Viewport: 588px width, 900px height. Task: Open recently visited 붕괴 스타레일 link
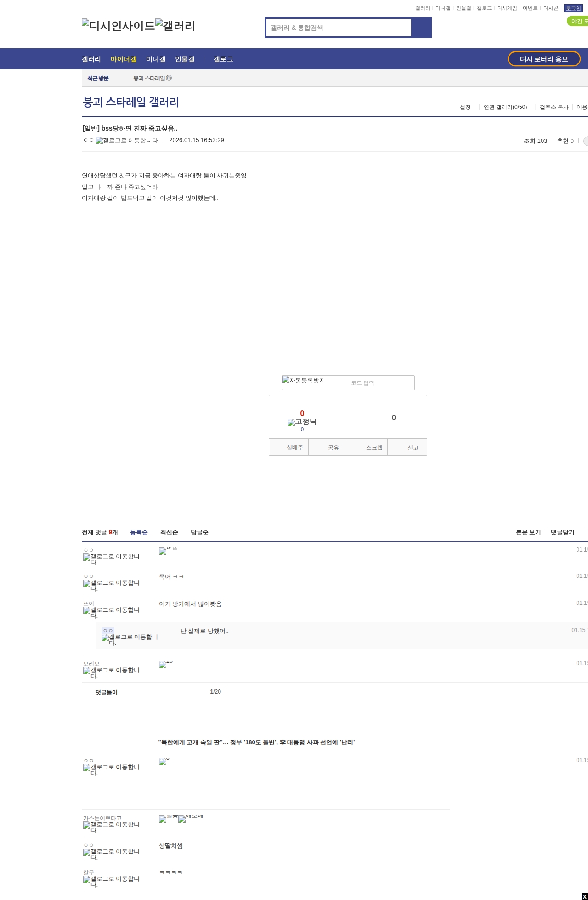(x=153, y=78)
